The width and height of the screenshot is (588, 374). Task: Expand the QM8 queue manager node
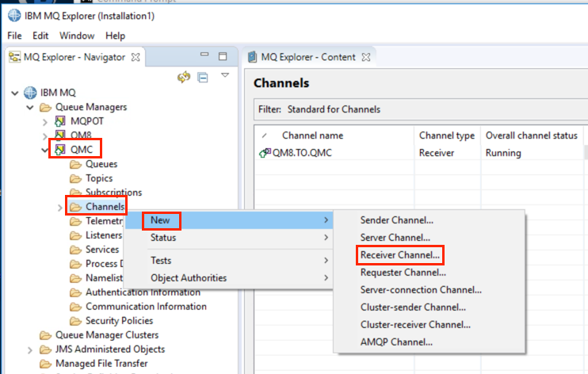(x=45, y=135)
